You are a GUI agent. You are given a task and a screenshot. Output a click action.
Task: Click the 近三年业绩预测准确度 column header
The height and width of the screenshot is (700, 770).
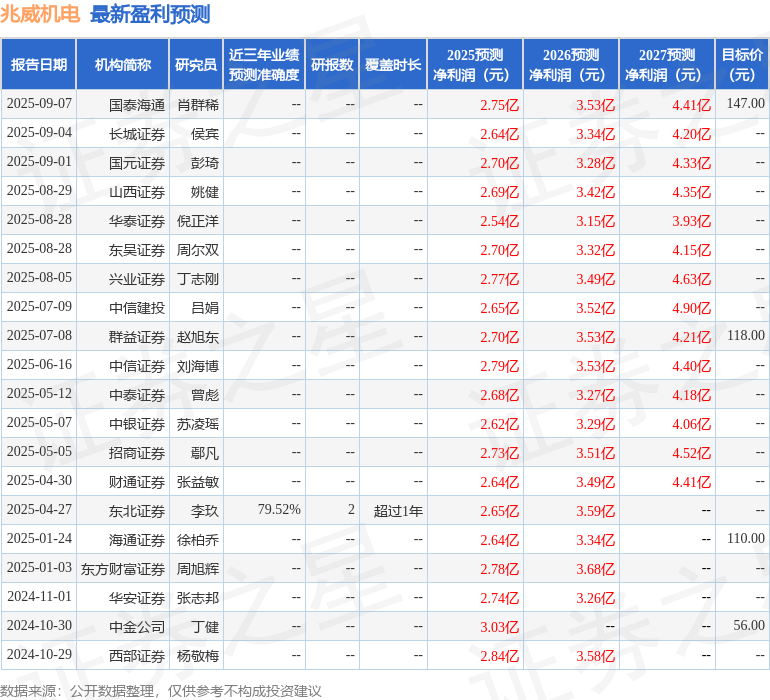[x=264, y=65]
